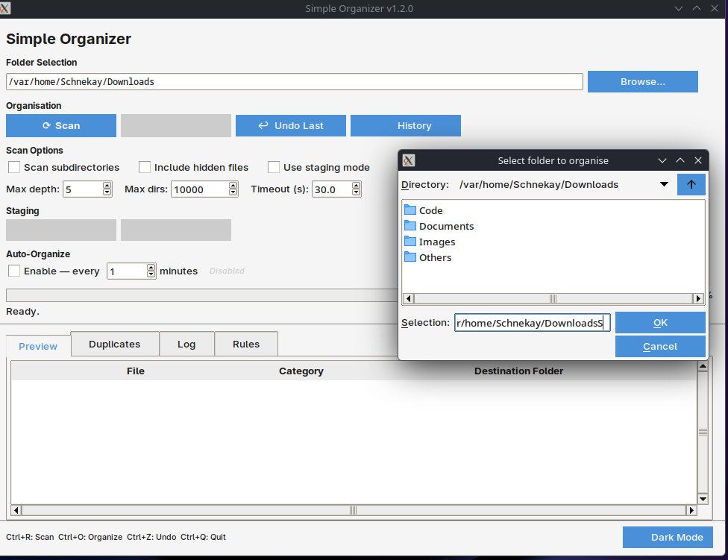The width and height of the screenshot is (728, 560).
Task: Click preview table scroll left arrow
Action: 16,510
